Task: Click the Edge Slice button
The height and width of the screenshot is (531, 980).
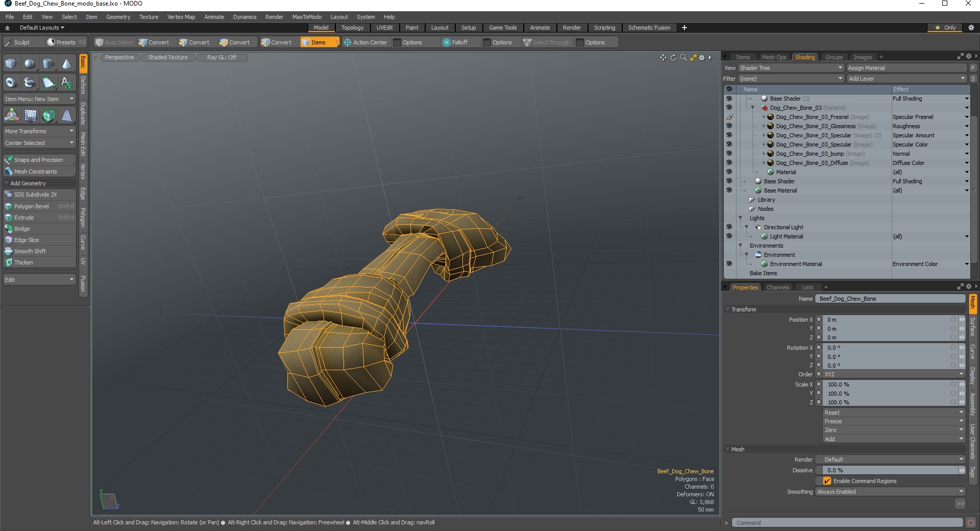Action: click(x=39, y=240)
